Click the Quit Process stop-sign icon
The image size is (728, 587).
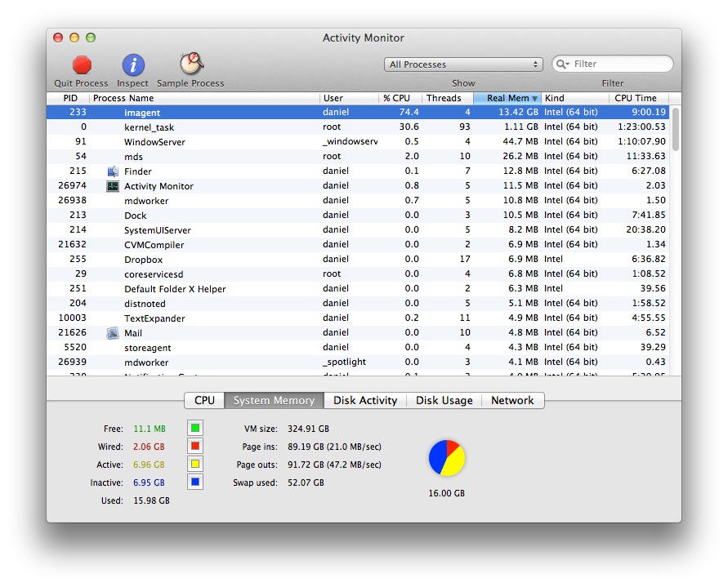(81, 65)
